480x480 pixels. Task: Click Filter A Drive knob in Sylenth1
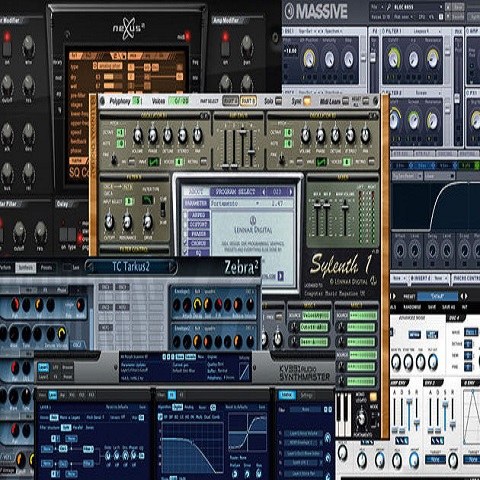coord(148,222)
